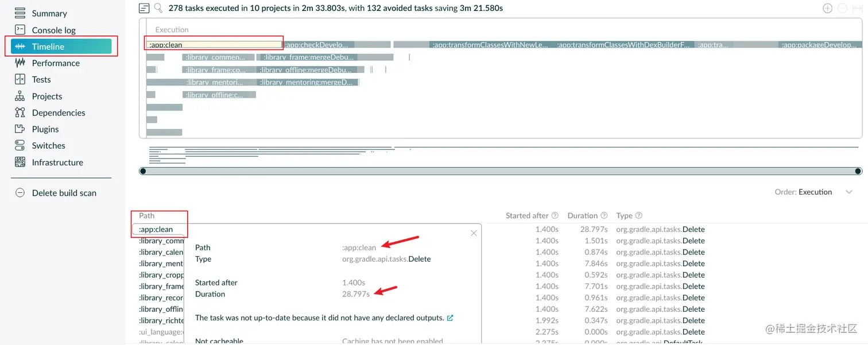Click the 7.622s duration cell
The image size is (868, 345).
596,309
